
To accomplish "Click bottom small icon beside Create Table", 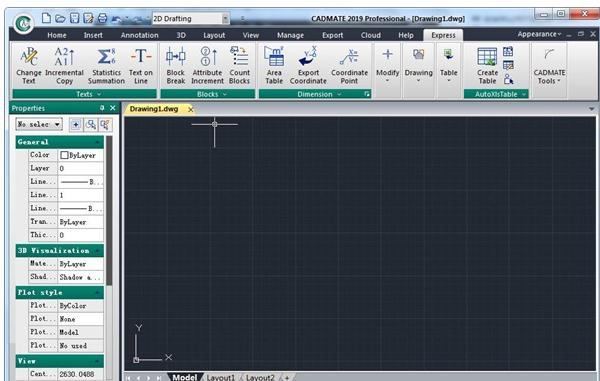I will (508, 79).
